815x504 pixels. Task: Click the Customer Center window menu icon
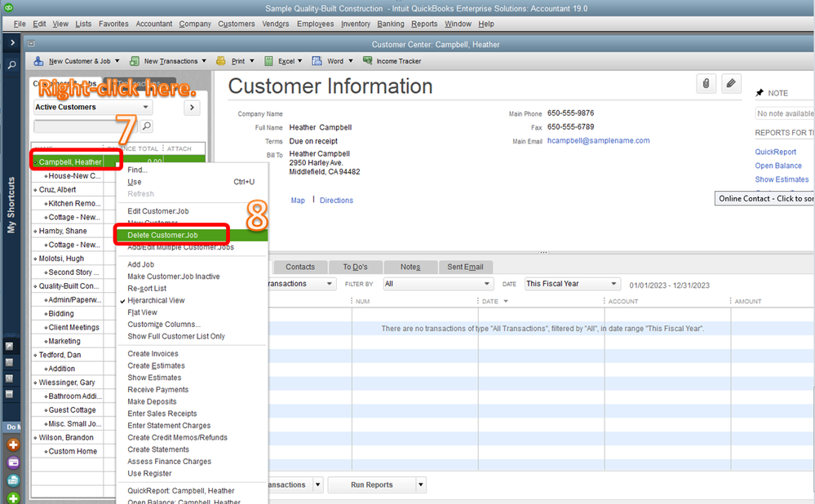coord(31,44)
